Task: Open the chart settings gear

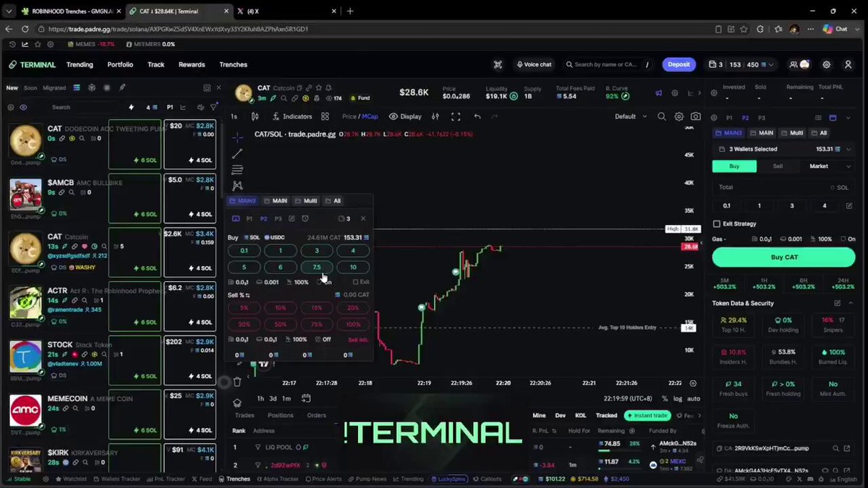Action: (x=678, y=116)
